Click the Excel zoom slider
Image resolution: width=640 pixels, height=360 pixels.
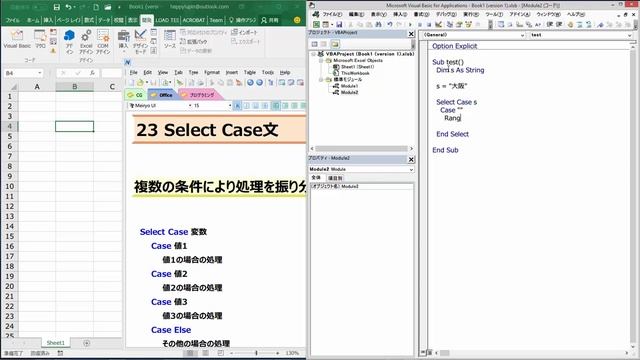pyautogui.click(x=256, y=353)
